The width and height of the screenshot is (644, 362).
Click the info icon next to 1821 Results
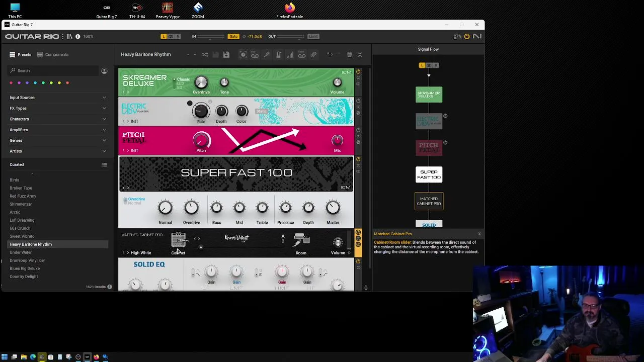click(x=110, y=287)
